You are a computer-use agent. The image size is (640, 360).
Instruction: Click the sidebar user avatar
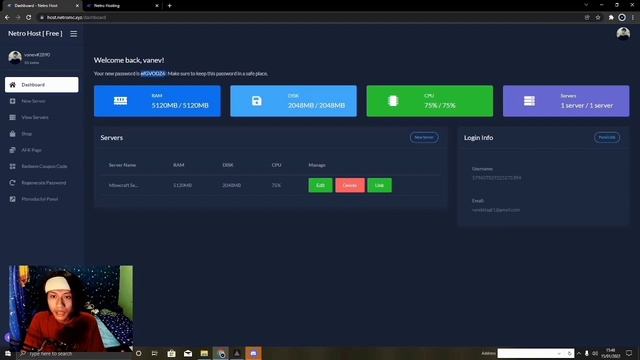[15, 58]
